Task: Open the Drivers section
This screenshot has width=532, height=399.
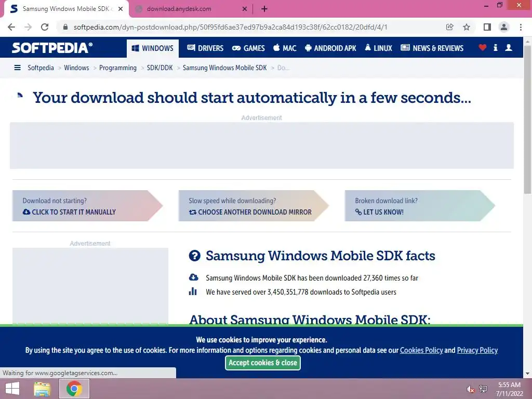Action: pyautogui.click(x=205, y=48)
